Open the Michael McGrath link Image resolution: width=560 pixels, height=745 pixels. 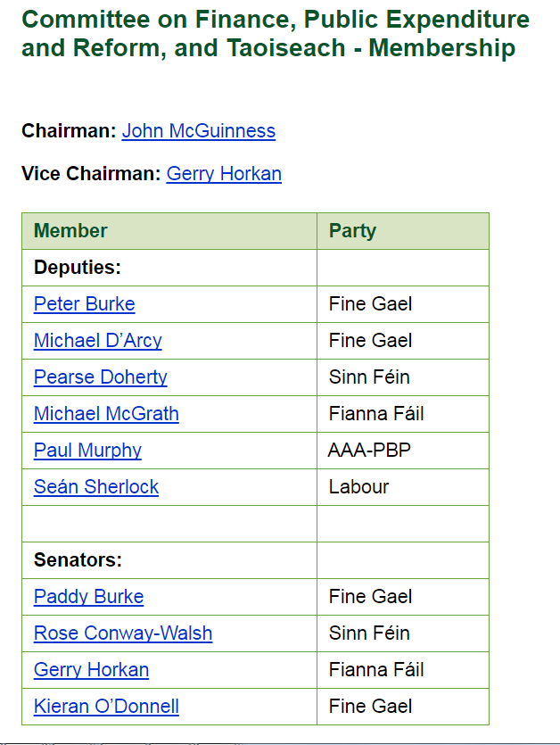[x=106, y=414]
